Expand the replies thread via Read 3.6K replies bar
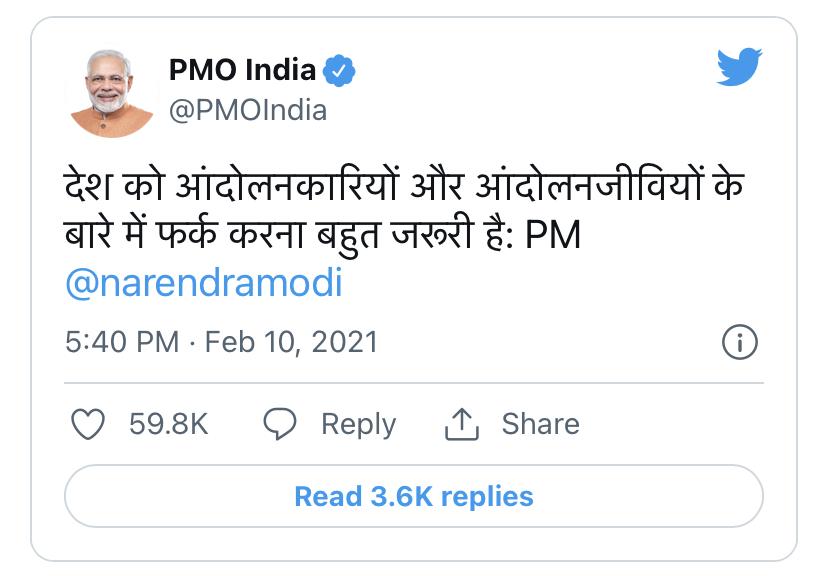The height and width of the screenshot is (576, 828). point(413,496)
